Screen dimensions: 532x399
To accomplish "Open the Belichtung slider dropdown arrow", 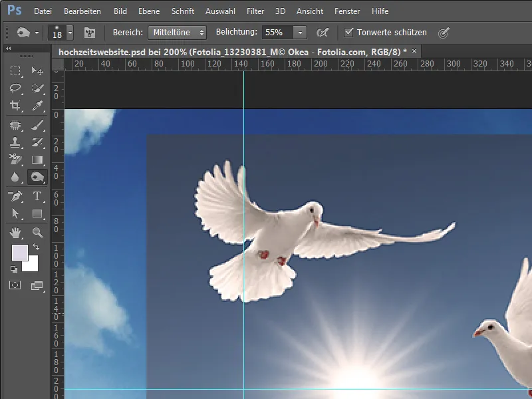I will click(300, 33).
